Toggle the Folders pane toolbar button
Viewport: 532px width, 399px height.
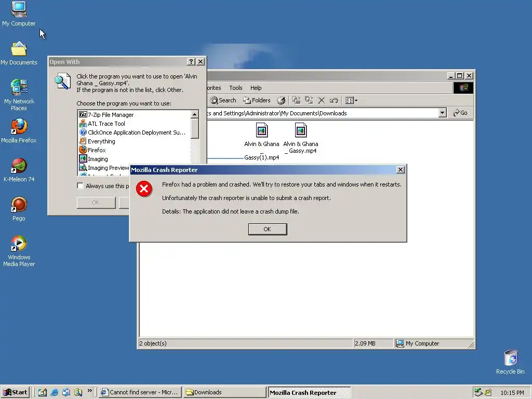[x=257, y=100]
